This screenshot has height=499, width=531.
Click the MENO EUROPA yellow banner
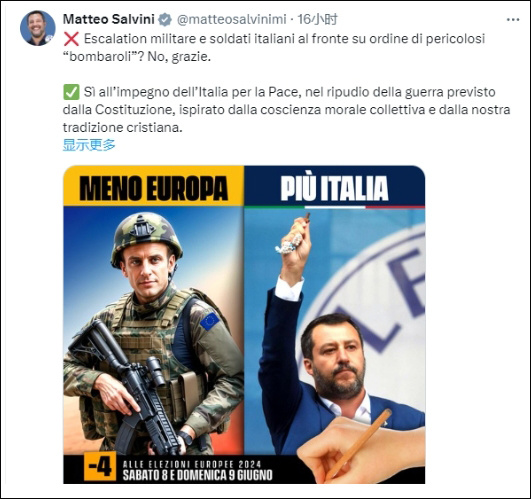(x=154, y=186)
